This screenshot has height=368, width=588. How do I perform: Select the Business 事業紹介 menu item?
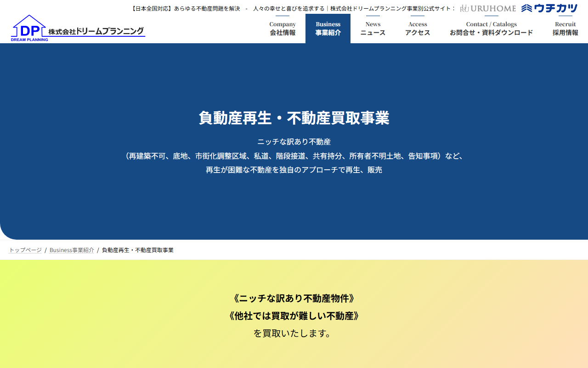pos(328,29)
